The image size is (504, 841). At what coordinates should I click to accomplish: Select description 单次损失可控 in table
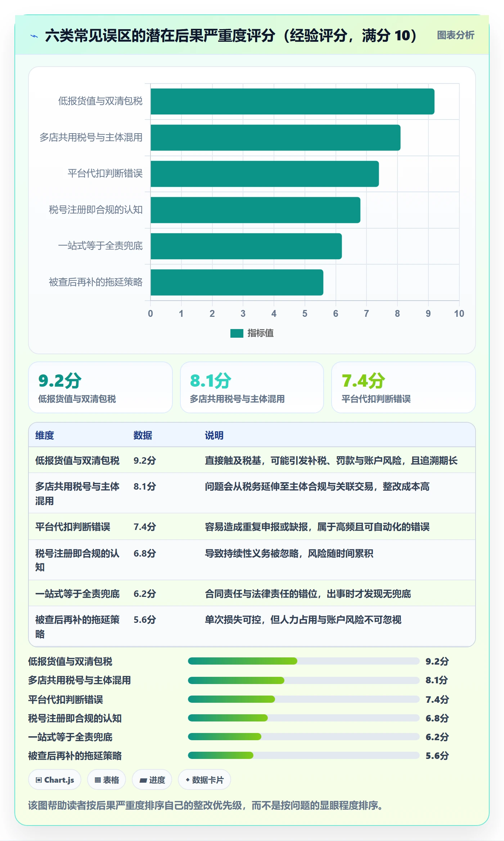pyautogui.click(x=303, y=620)
